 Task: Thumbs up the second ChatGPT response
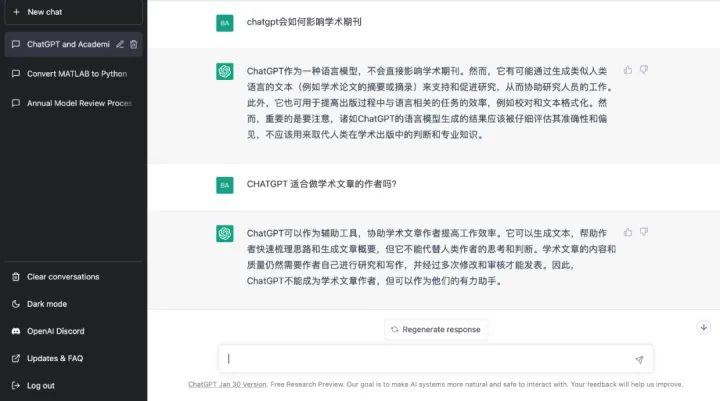[x=628, y=232]
